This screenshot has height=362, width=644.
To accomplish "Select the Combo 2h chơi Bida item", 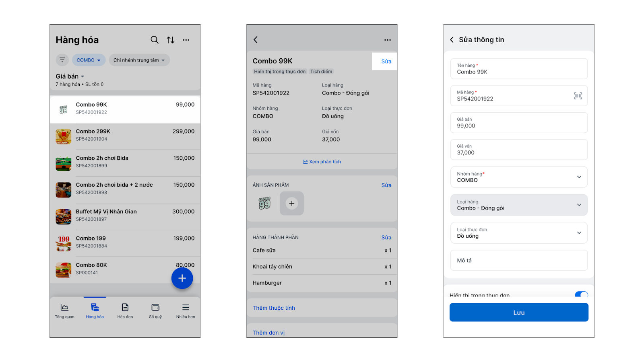I will 125,163.
